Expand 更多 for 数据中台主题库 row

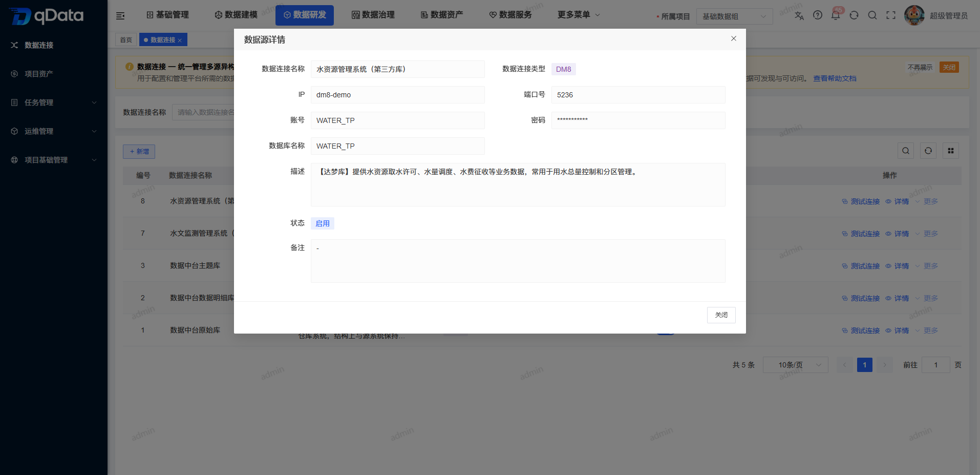coord(927,266)
